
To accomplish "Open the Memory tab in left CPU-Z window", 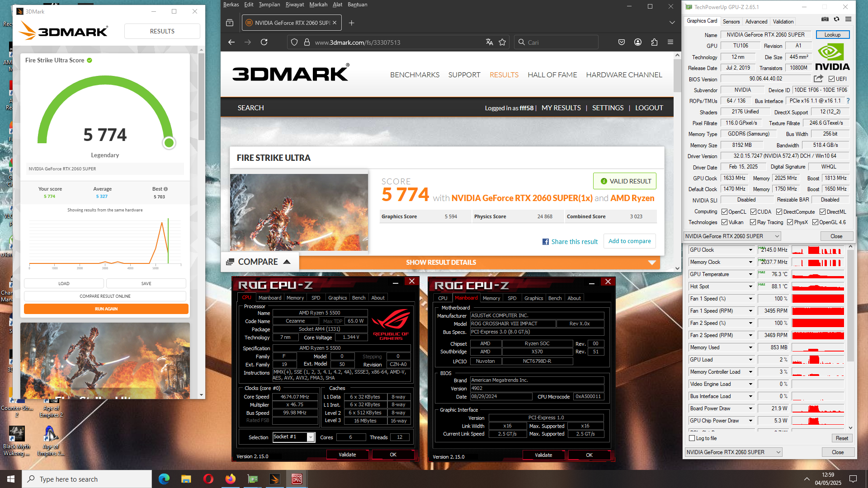I will (295, 298).
